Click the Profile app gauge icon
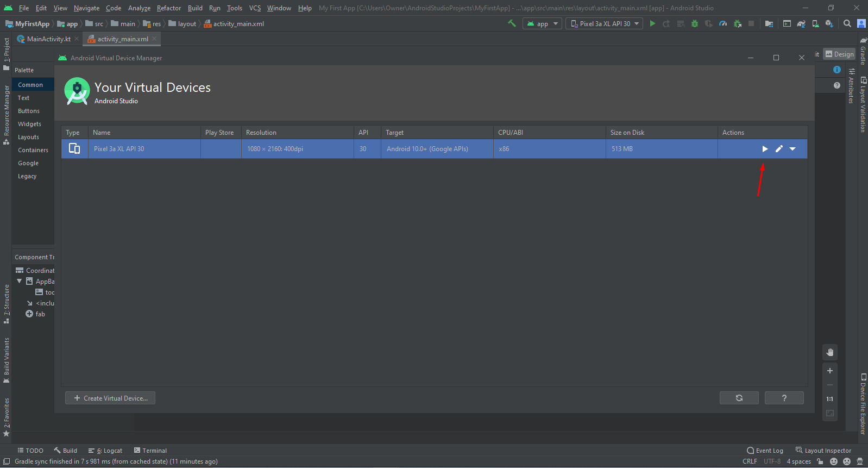868x468 pixels. coord(723,24)
